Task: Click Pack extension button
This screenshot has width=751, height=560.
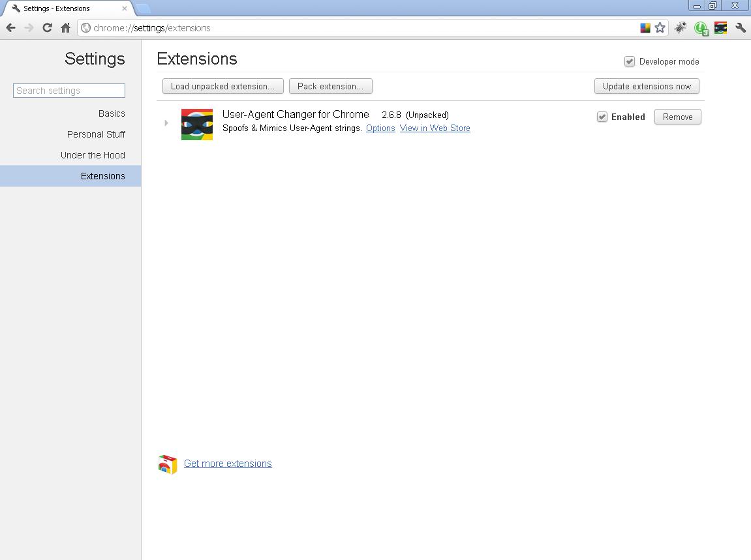Action: (x=330, y=86)
